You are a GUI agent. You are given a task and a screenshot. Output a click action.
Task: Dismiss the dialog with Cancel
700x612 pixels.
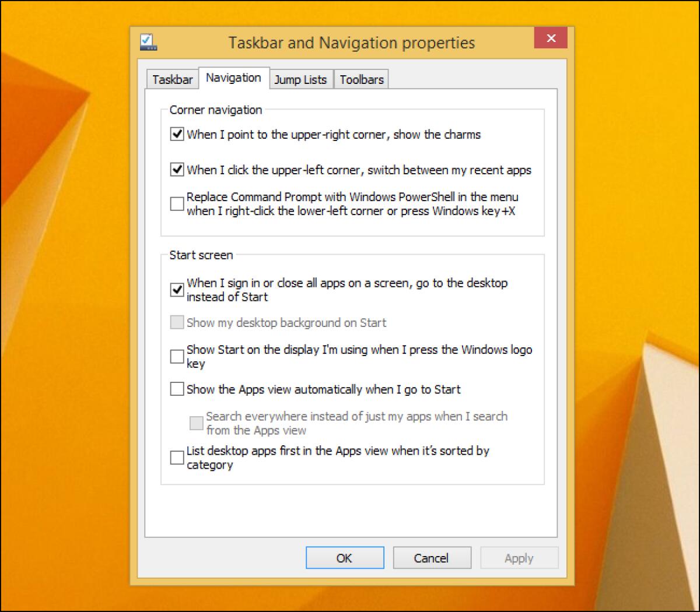pyautogui.click(x=432, y=558)
